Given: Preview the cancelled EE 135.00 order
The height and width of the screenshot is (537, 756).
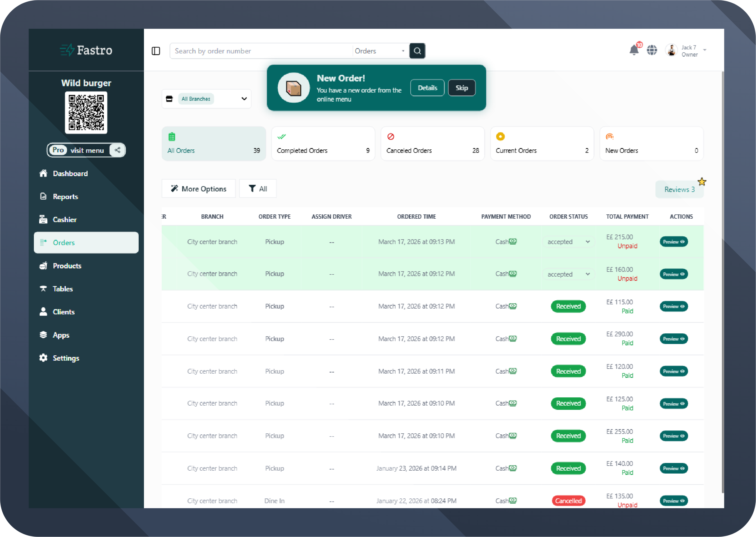Looking at the screenshot, I should (x=674, y=501).
